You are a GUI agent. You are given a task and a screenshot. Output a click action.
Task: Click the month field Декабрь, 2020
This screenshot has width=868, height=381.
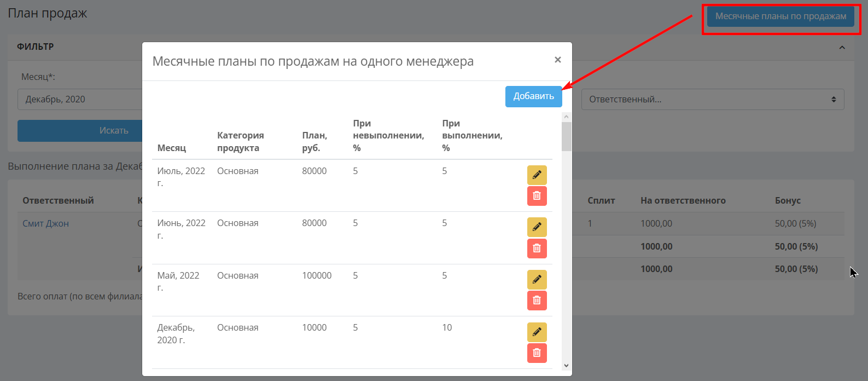[x=80, y=100]
